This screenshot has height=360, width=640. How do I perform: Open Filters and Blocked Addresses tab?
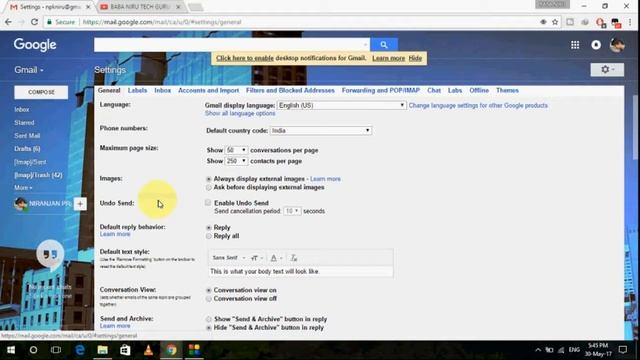coord(290,90)
